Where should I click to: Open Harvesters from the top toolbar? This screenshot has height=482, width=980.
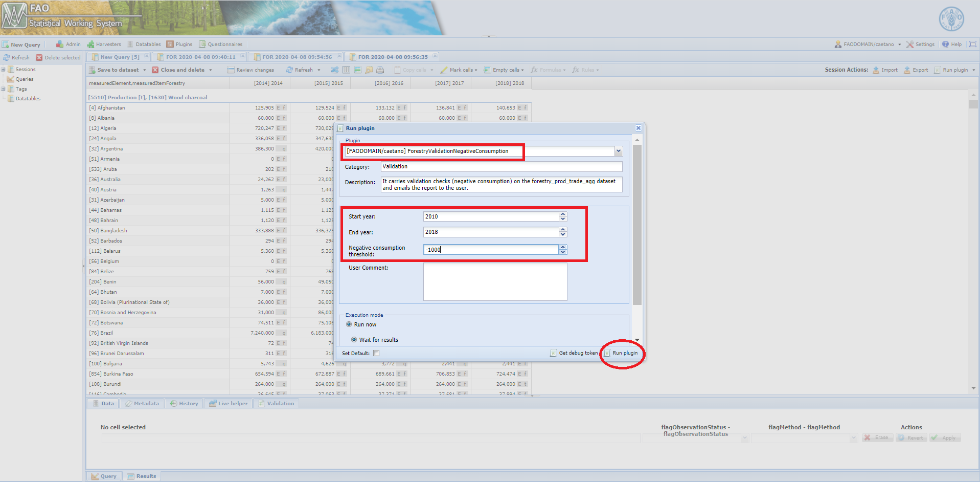pyautogui.click(x=104, y=44)
